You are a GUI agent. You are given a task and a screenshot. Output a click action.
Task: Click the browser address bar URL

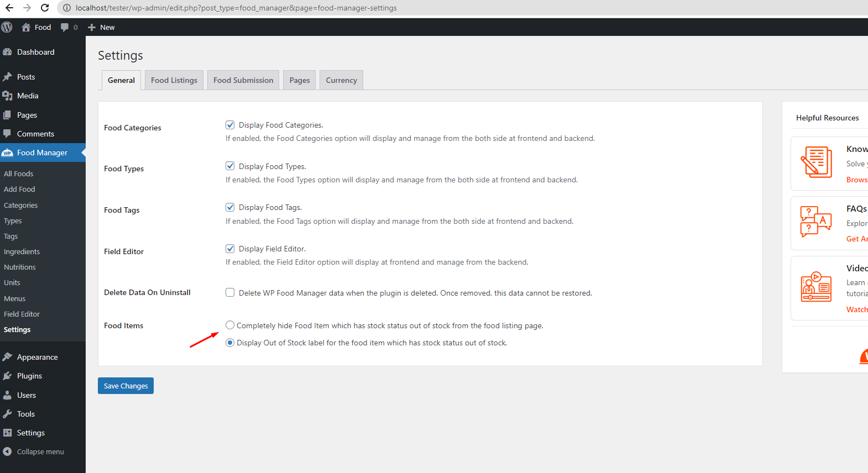pyautogui.click(x=236, y=8)
